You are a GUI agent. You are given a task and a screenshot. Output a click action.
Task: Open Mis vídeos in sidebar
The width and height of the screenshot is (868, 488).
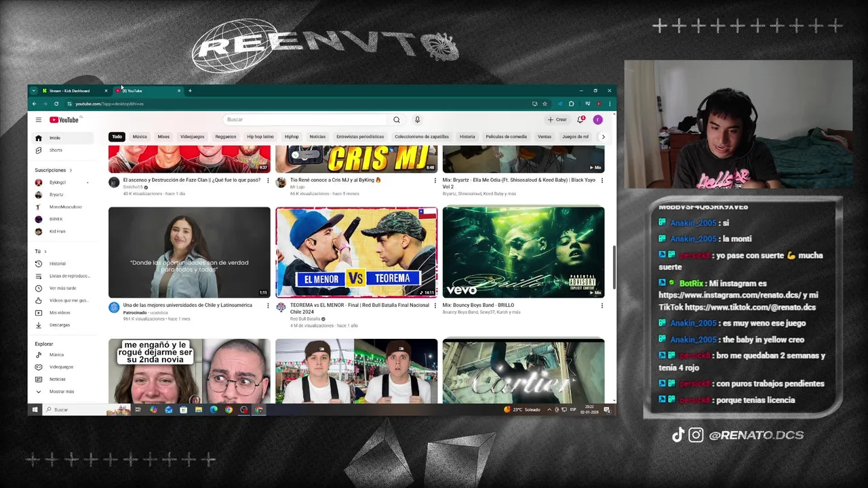click(62, 312)
